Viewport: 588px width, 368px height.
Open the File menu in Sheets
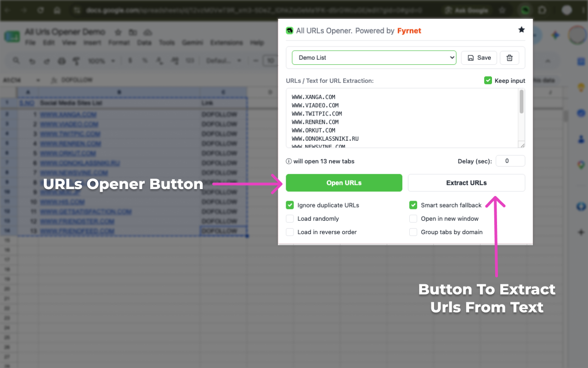30,43
